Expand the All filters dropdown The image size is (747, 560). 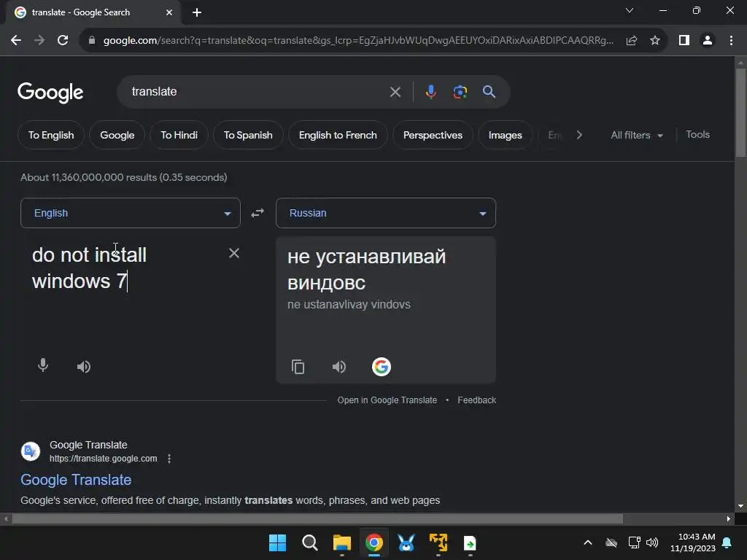click(637, 135)
